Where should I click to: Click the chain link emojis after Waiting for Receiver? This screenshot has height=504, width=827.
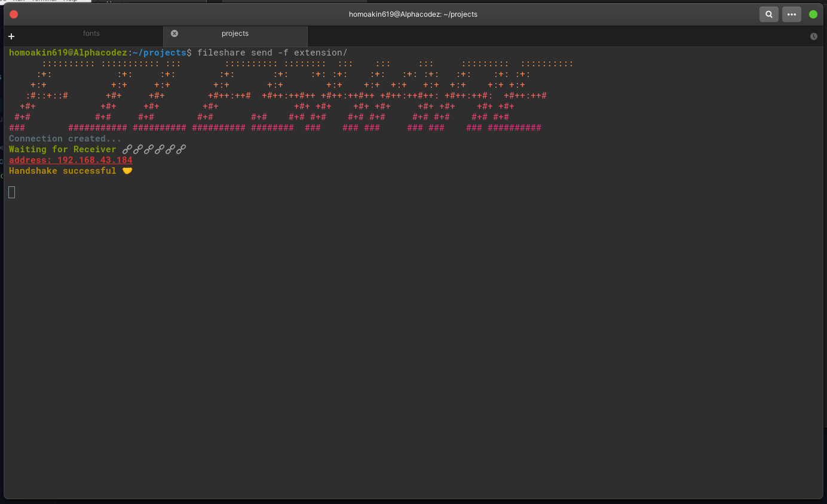click(154, 149)
